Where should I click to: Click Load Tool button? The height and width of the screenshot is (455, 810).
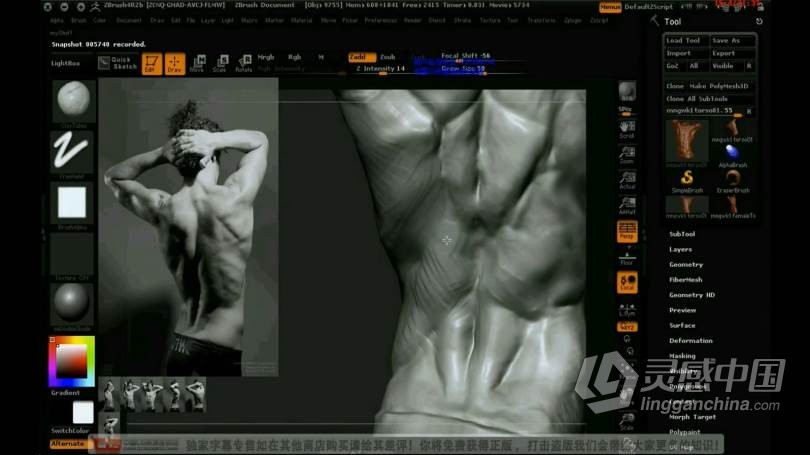pos(686,41)
